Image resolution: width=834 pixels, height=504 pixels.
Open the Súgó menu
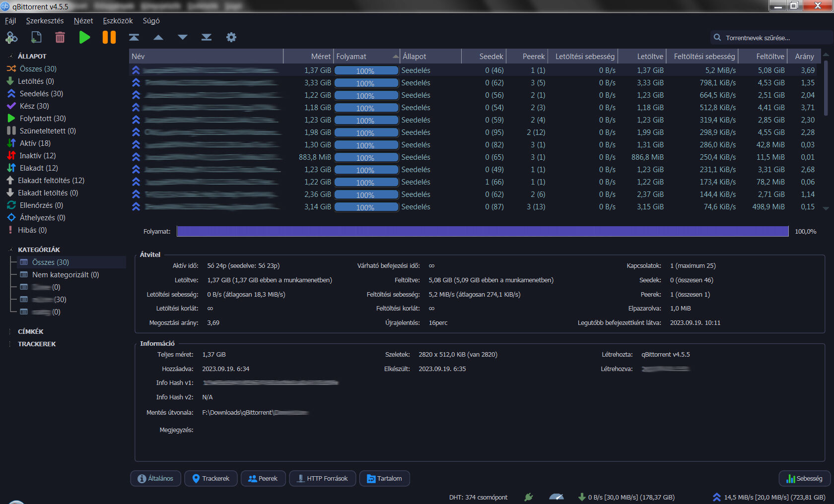click(x=151, y=21)
